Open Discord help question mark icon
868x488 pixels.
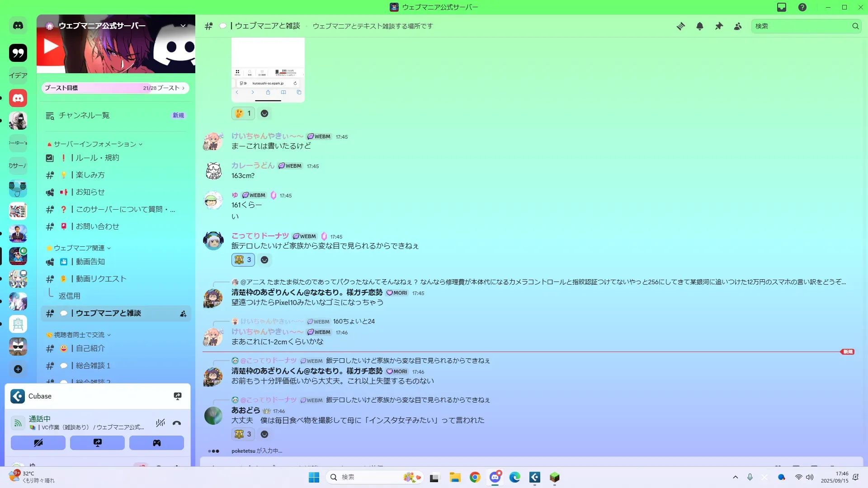click(x=802, y=7)
